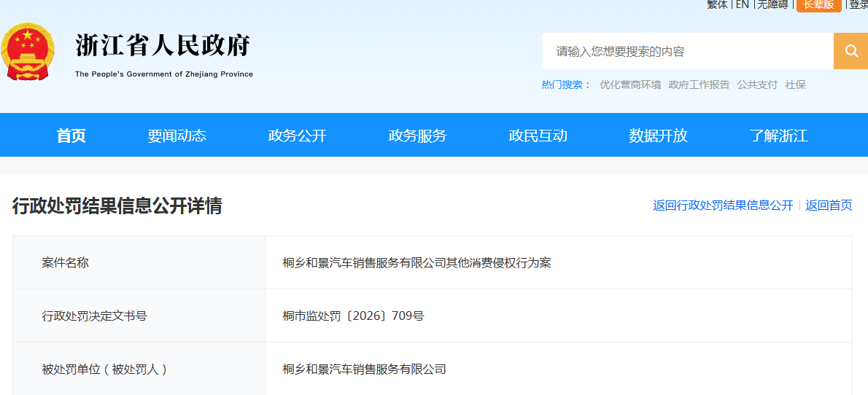Click the orange search magnifier button
This screenshot has height=395, width=868.
(850, 51)
